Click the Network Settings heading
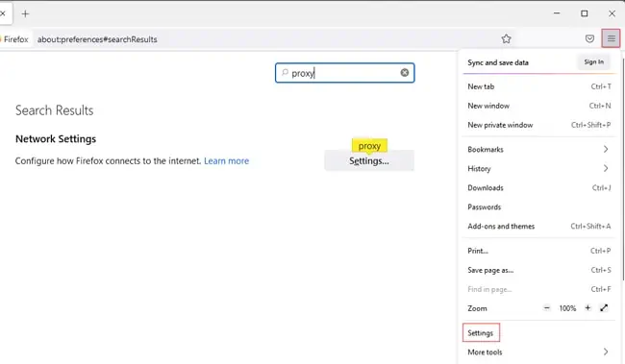The image size is (625, 364). pyautogui.click(x=56, y=139)
